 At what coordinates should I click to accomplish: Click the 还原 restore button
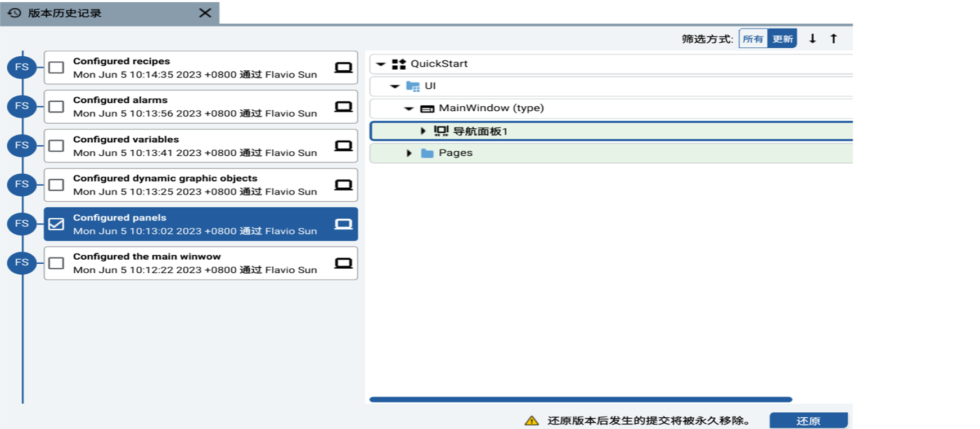pyautogui.click(x=808, y=421)
